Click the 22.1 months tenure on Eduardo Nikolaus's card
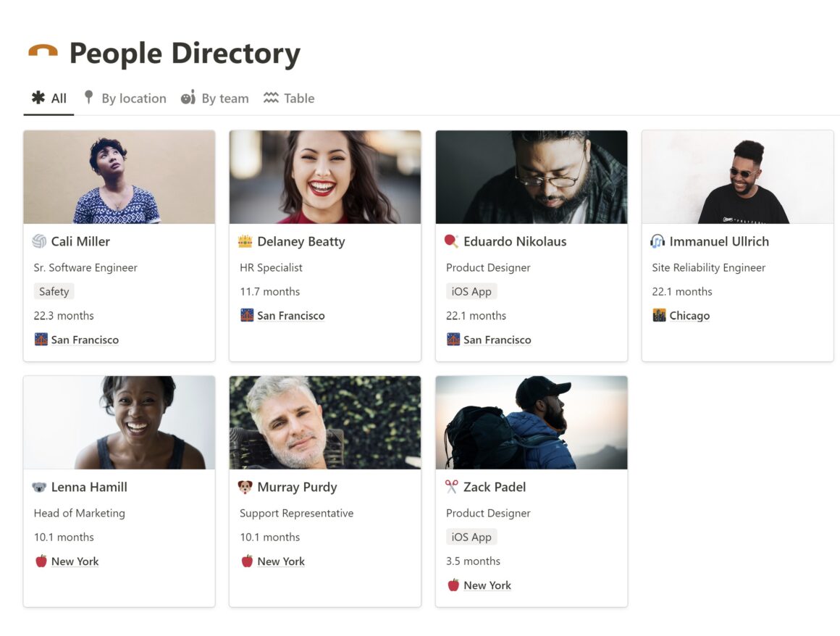The image size is (840, 636). [x=476, y=316]
